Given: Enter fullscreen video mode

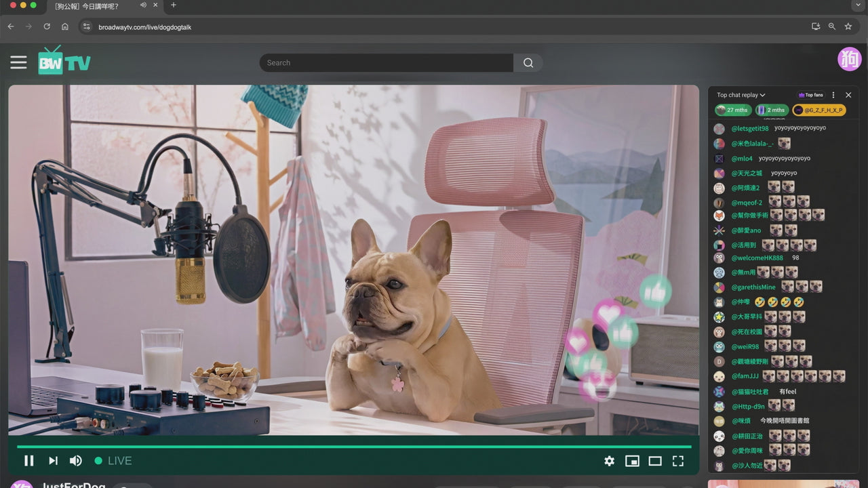Looking at the screenshot, I should point(677,461).
